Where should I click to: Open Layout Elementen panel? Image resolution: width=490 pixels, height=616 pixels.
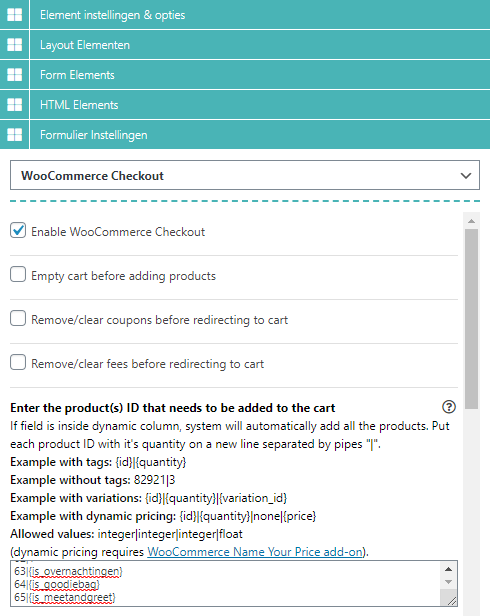[x=260, y=45]
